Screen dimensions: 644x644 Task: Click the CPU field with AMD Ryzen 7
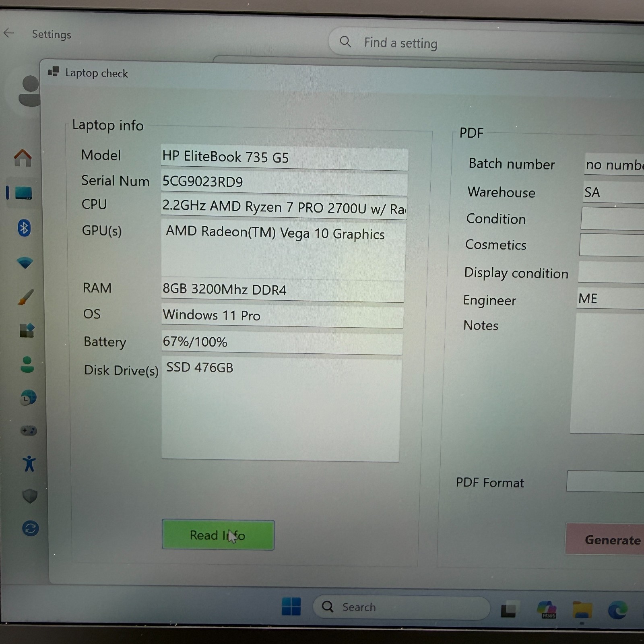click(284, 207)
